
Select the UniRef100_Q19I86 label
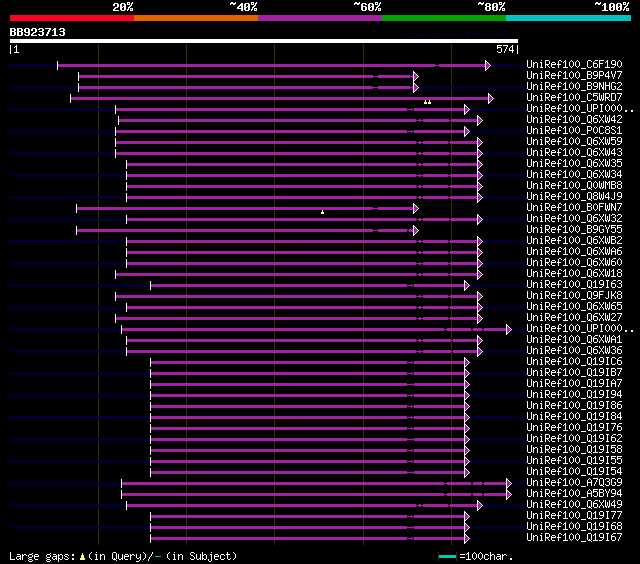click(574, 406)
